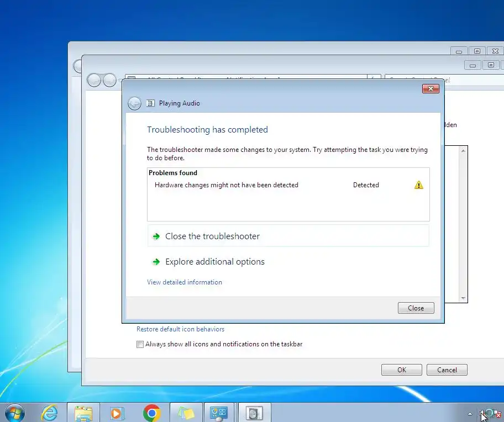Open Windows Explorer folder icon on taskbar
The image size is (504, 422).
pyautogui.click(x=83, y=413)
